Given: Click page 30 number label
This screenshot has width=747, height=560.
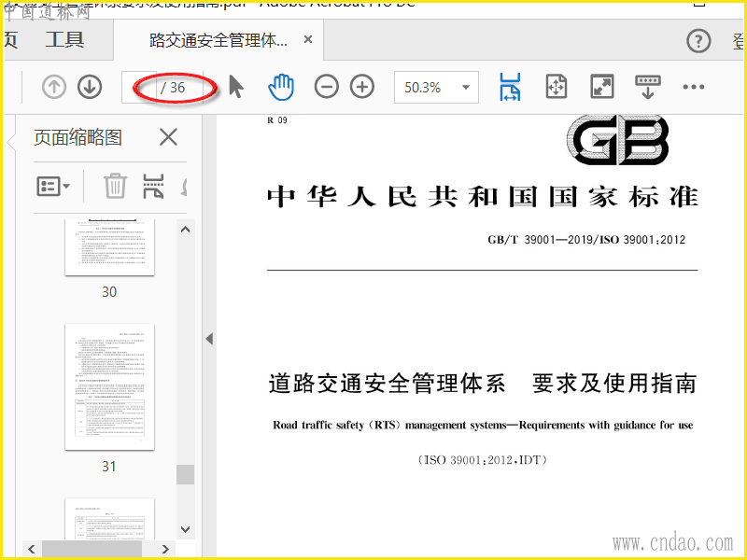Looking at the screenshot, I should point(109,292).
